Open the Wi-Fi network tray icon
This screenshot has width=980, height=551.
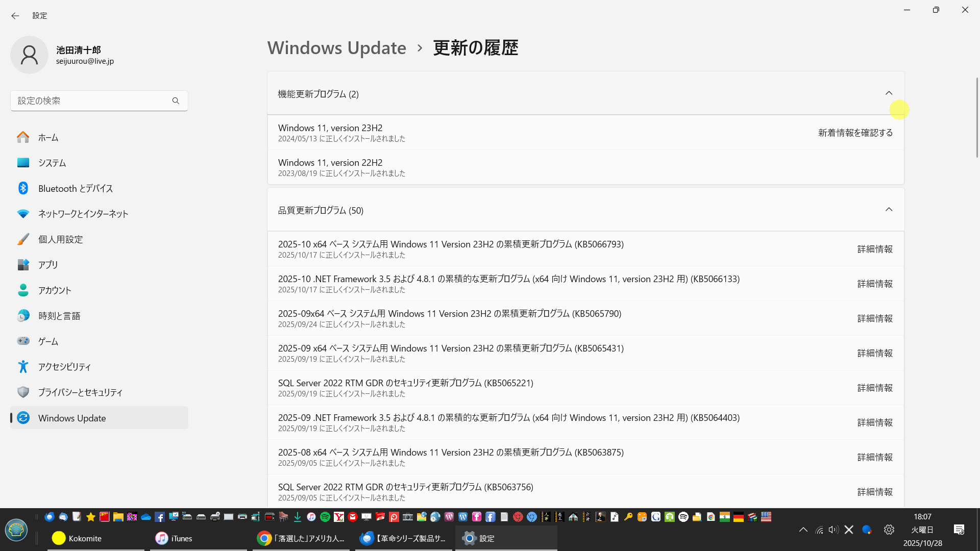click(819, 530)
